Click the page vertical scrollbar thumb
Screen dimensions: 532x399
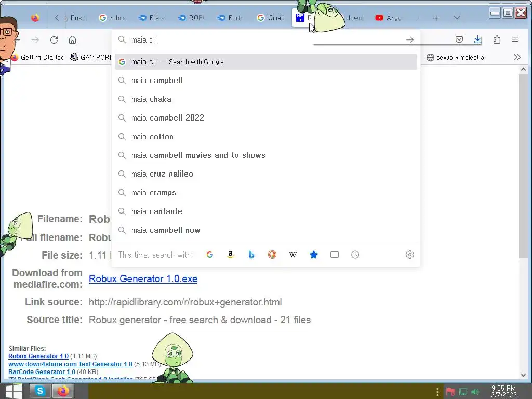pyautogui.click(x=523, y=166)
